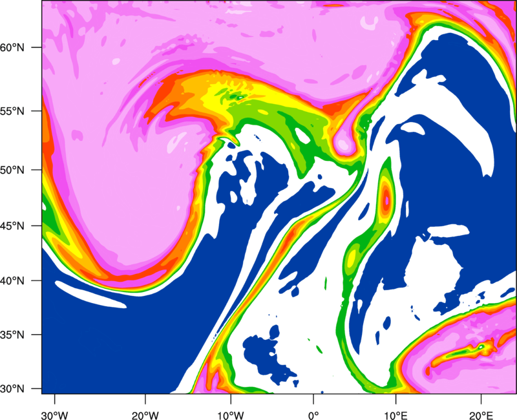Click the 30°W longitude axis label
Viewport: 517px width, 420px height.
[x=55, y=415]
